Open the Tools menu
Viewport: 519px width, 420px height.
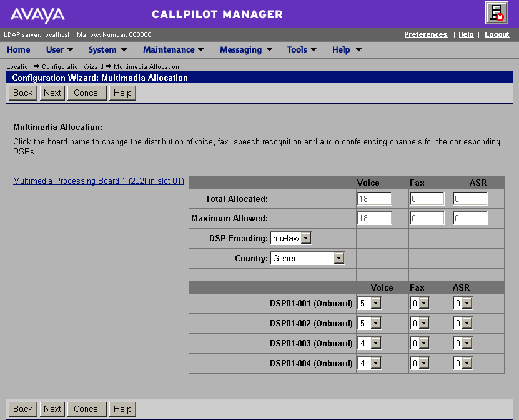[302, 49]
